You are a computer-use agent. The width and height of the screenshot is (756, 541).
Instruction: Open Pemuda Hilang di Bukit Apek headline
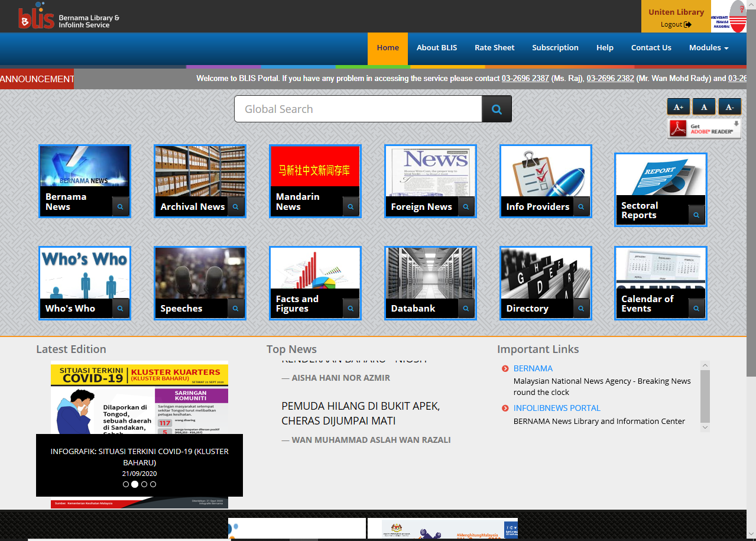361,413
